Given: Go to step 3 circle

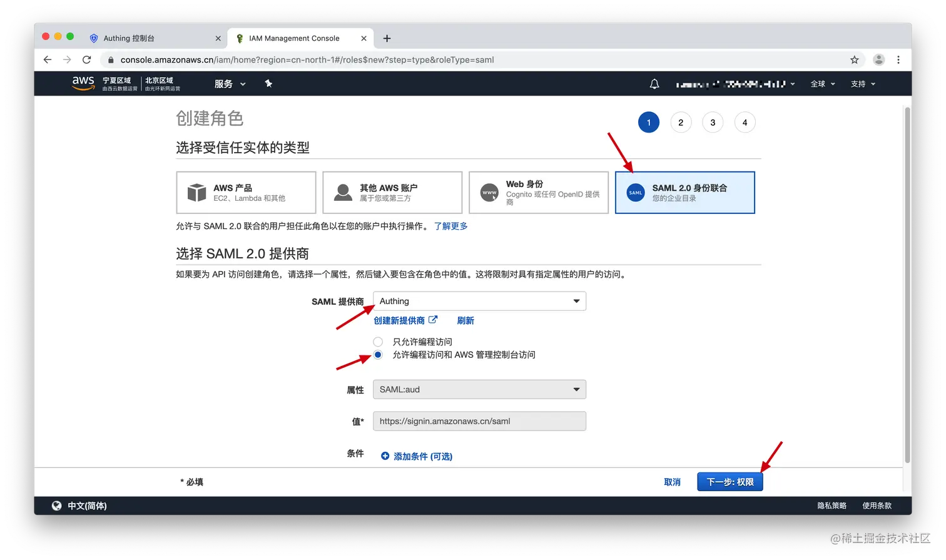Looking at the screenshot, I should (713, 123).
